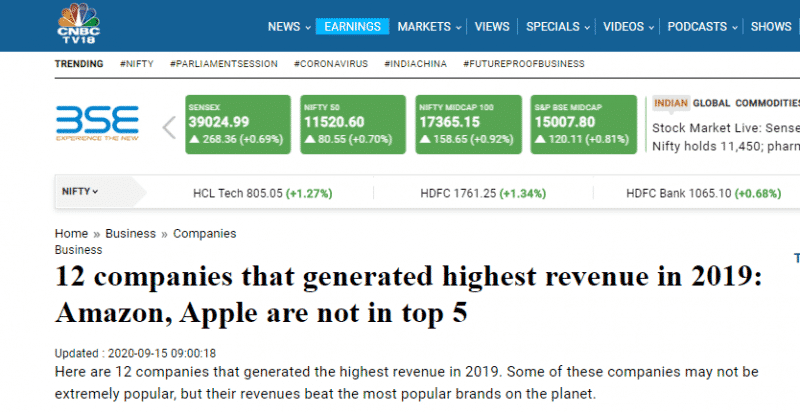Screen dimensions: 800x412
Task: Click the Nifty Midcap 100 value 17365.15
Action: click(449, 122)
